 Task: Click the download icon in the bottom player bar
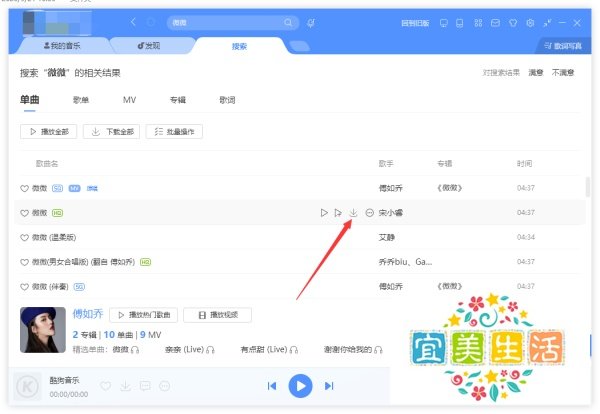pyautogui.click(x=126, y=386)
